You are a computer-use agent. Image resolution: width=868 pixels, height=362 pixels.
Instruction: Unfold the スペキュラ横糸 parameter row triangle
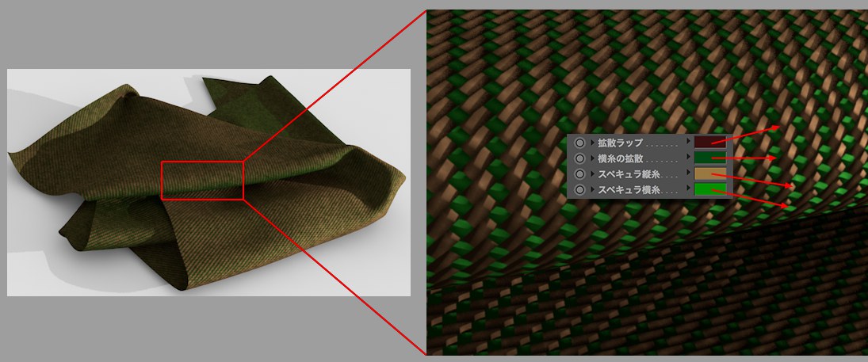click(x=592, y=189)
